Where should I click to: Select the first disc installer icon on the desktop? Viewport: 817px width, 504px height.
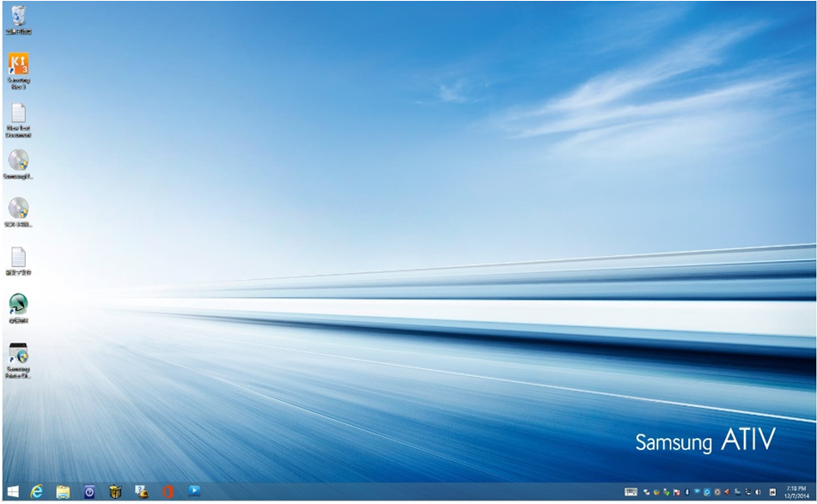[18, 165]
